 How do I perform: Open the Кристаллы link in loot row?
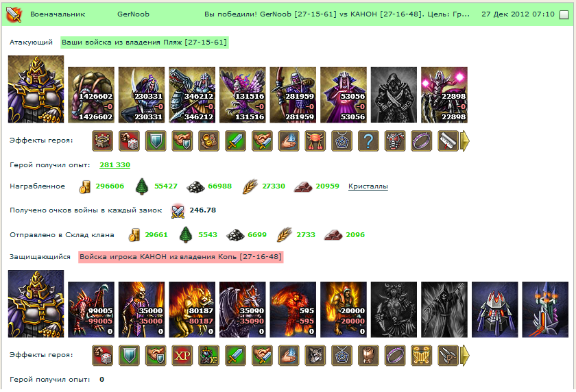click(x=368, y=186)
